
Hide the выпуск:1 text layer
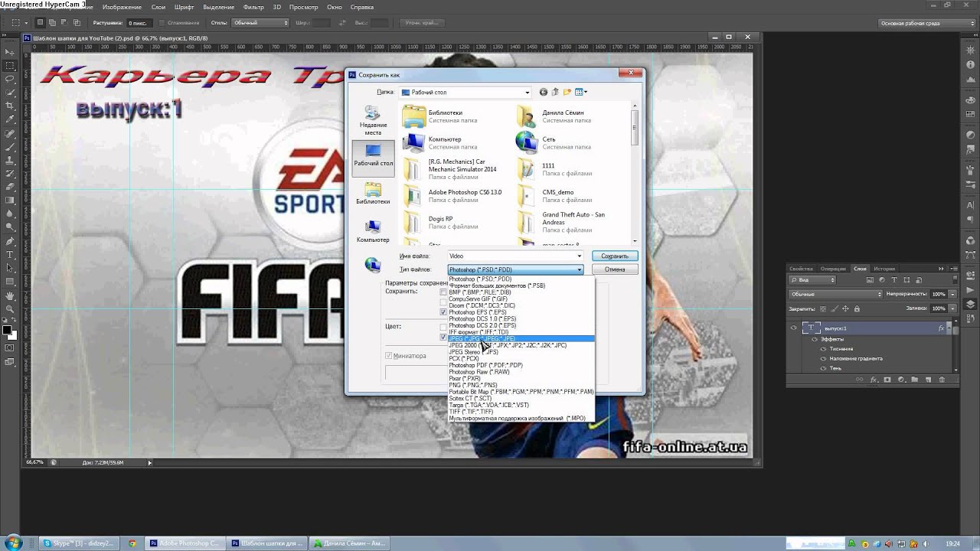pos(794,328)
